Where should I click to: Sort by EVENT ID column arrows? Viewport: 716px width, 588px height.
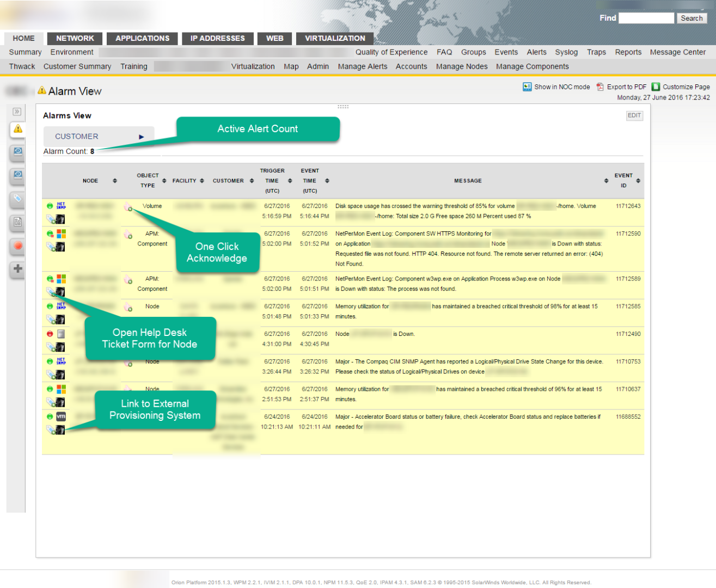pos(638,181)
